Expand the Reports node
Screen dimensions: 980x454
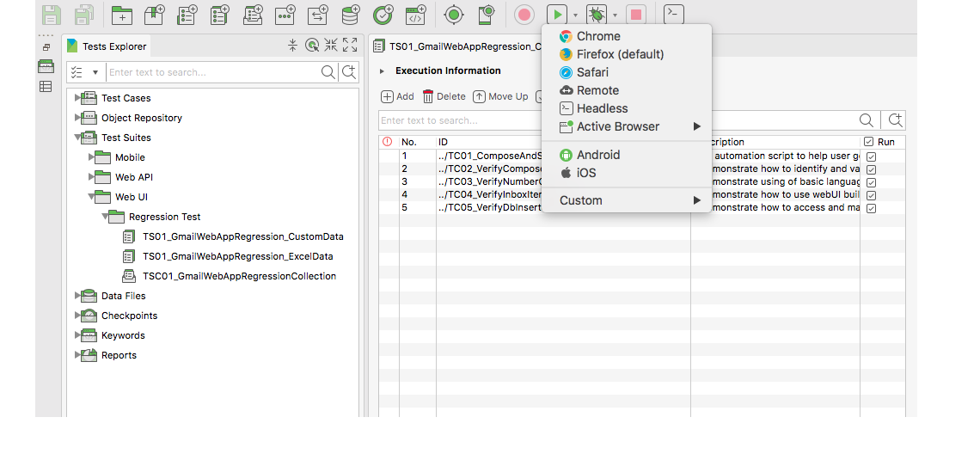pyautogui.click(x=78, y=355)
